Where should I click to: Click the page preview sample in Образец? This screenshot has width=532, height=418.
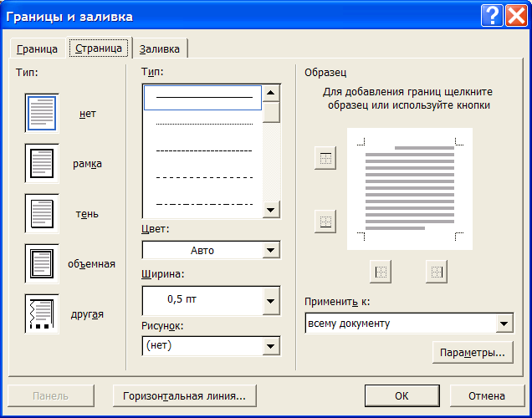[410, 189]
